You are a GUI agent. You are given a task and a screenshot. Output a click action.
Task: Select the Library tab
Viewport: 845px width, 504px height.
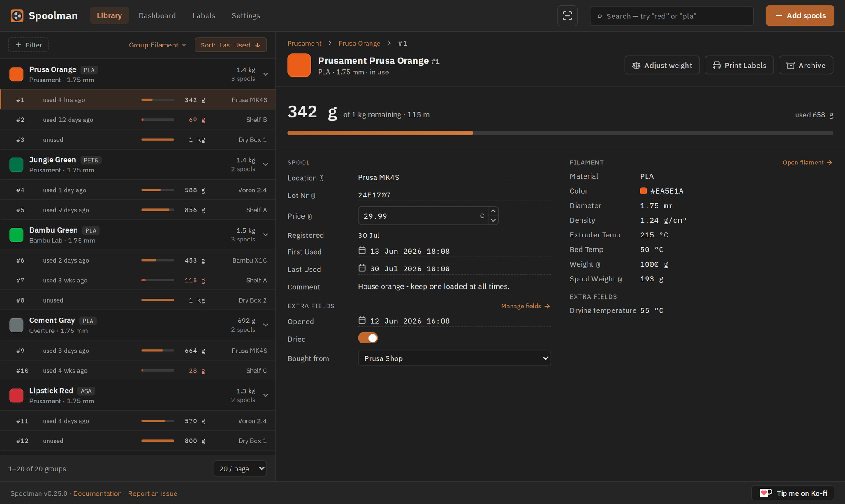point(109,15)
